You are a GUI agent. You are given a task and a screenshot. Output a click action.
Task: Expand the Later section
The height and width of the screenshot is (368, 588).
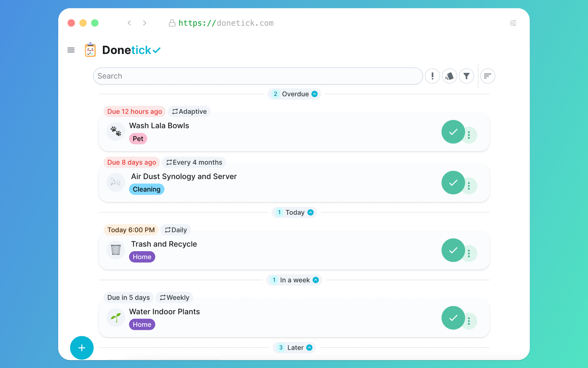[309, 347]
